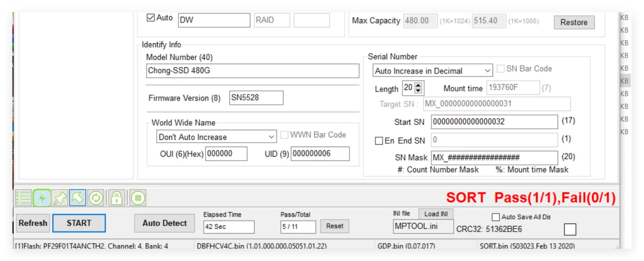This screenshot has height=261, width=644.
Task: Toggle the Auto Save All Dis checkbox
Action: coord(495,217)
